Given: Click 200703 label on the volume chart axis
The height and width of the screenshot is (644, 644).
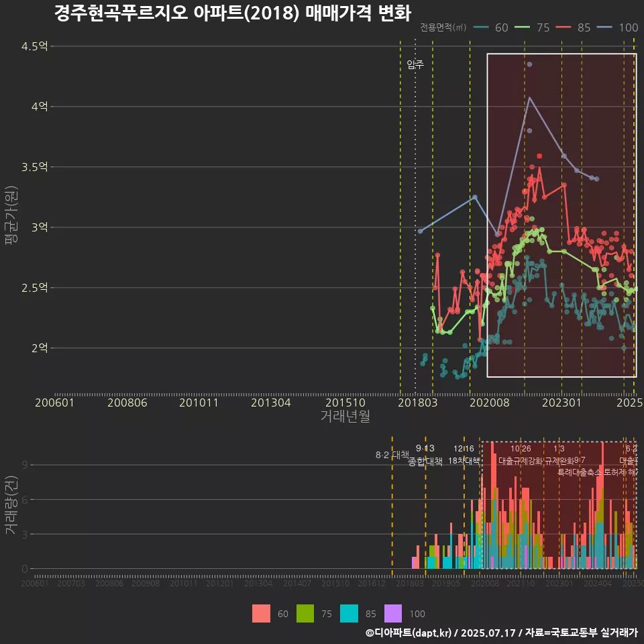Looking at the screenshot, I should [71, 583].
